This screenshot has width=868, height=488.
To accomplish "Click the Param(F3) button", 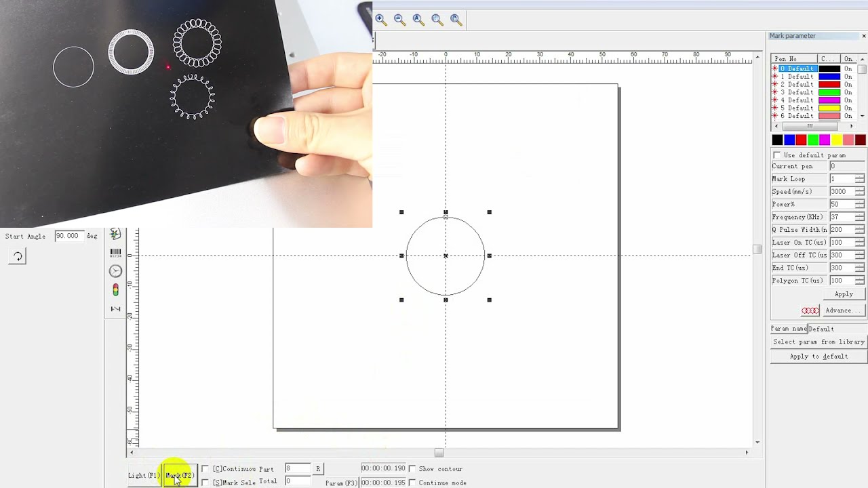I will (x=341, y=483).
